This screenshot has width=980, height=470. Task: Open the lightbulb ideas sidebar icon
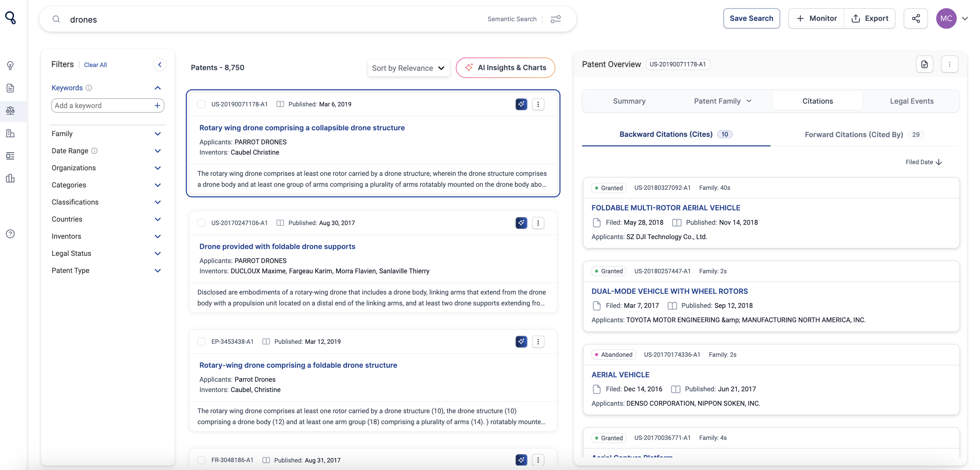[x=10, y=65]
